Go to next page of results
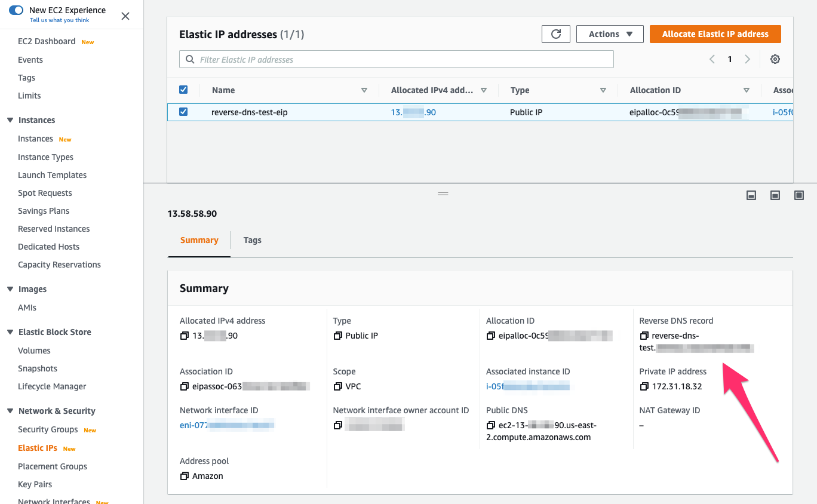The height and width of the screenshot is (504, 817). (x=747, y=59)
